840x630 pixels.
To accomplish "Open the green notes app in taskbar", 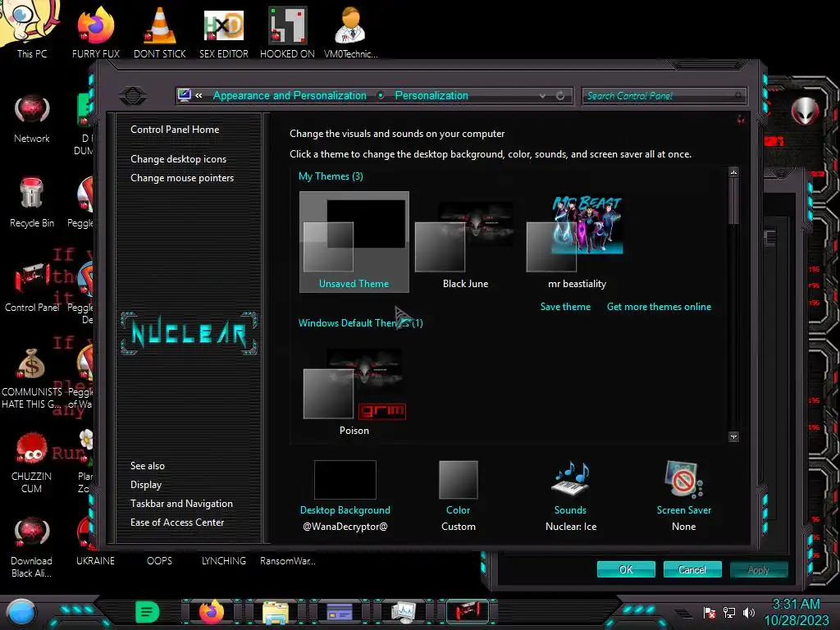I will coord(148,612).
